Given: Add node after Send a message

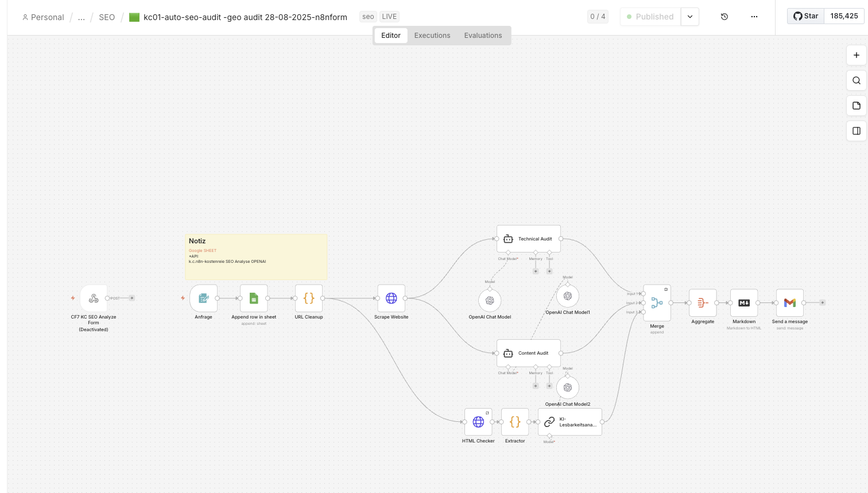Looking at the screenshot, I should (823, 302).
